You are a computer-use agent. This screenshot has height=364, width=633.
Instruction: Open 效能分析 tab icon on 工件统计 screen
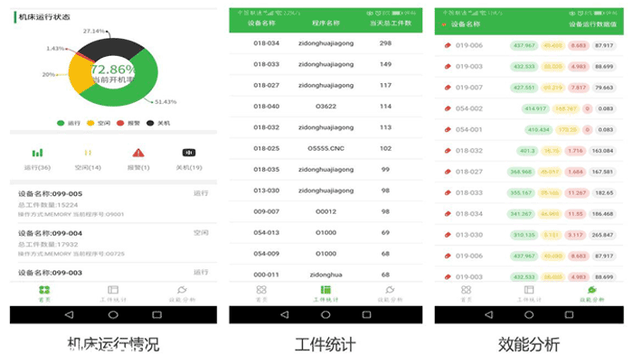[390, 290]
